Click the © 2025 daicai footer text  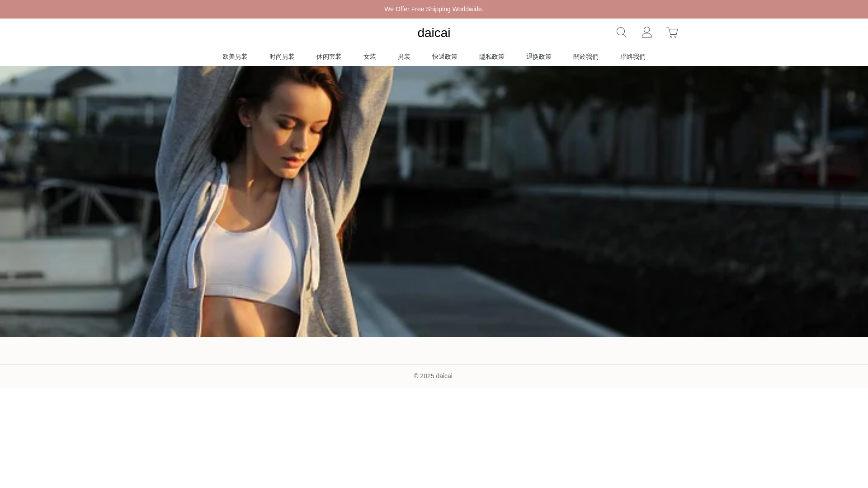[433, 376]
